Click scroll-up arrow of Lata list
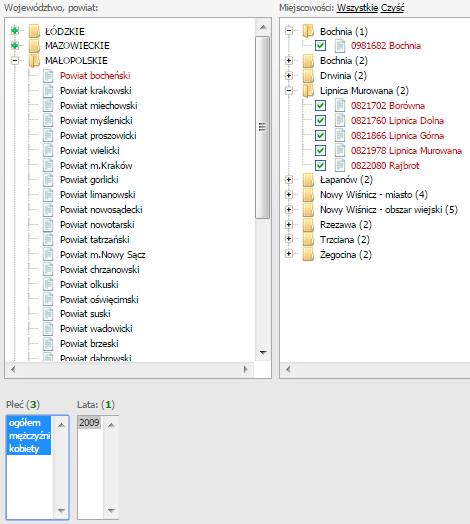The width and height of the screenshot is (470, 524). point(111,425)
